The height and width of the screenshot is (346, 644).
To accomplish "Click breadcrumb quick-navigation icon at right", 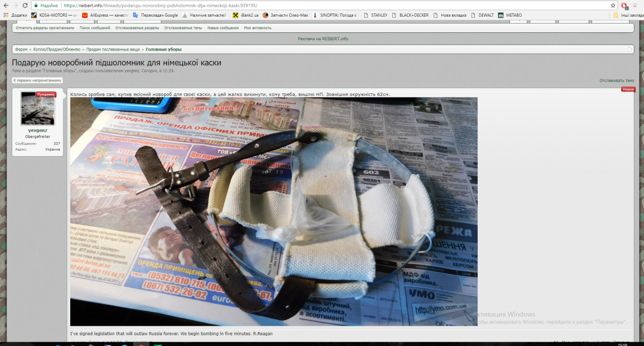I will 630,49.
